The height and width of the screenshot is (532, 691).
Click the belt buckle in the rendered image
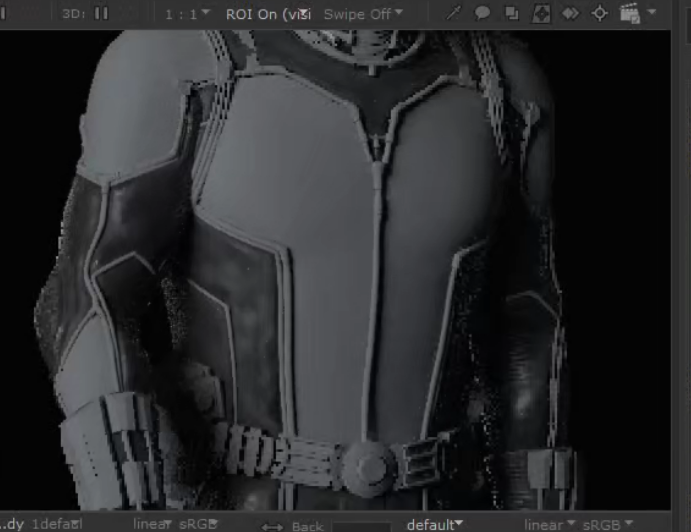coord(367,466)
